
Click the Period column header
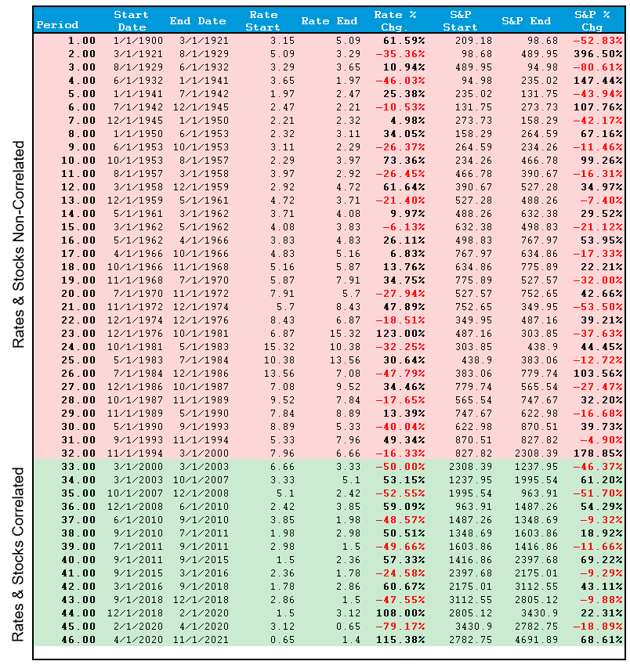57,25
